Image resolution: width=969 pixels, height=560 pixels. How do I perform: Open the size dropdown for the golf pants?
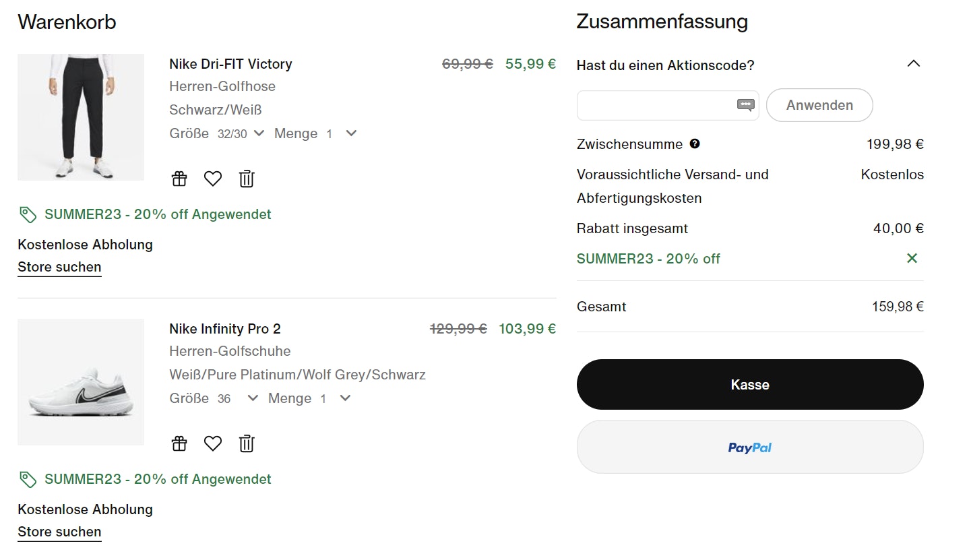click(260, 133)
